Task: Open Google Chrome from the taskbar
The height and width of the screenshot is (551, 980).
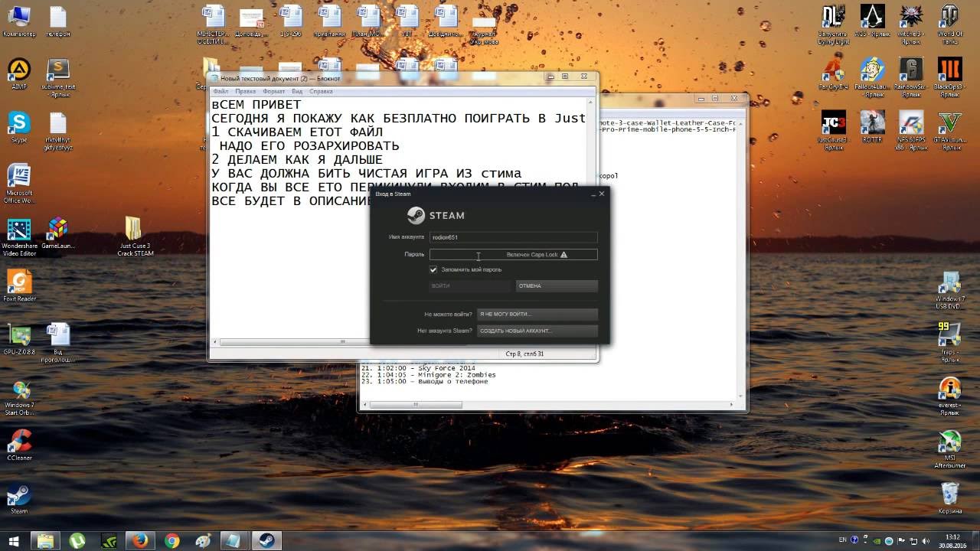Action: [171, 540]
